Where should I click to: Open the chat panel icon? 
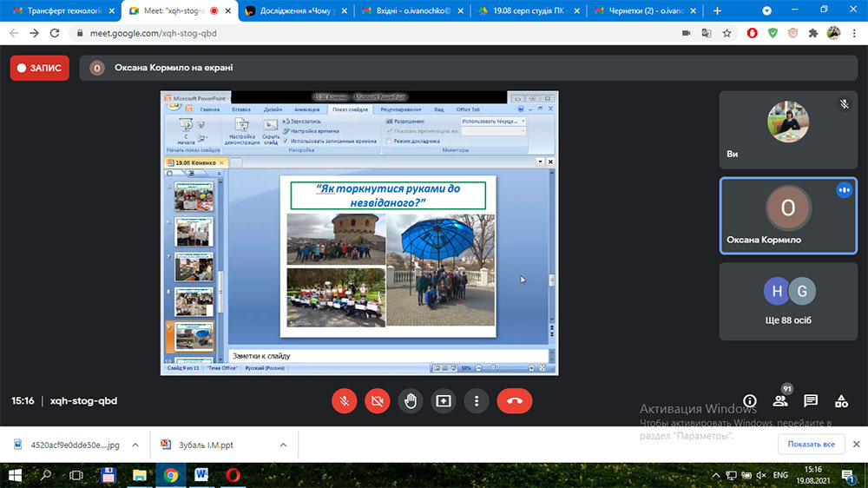(x=811, y=401)
